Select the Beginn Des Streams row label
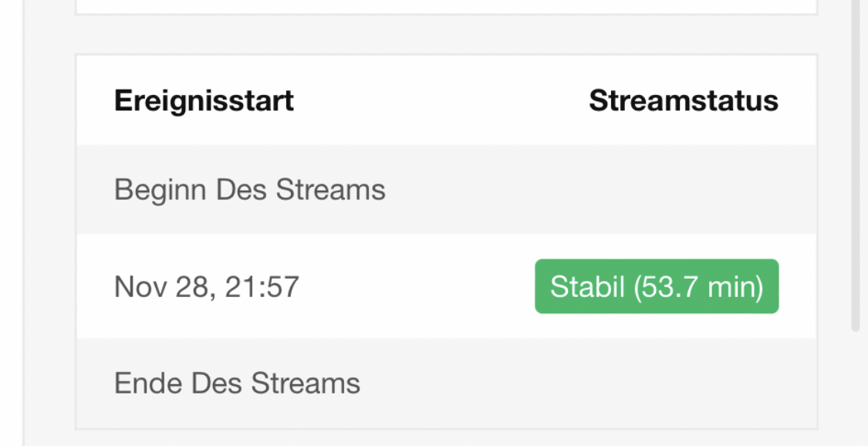 [x=250, y=190]
